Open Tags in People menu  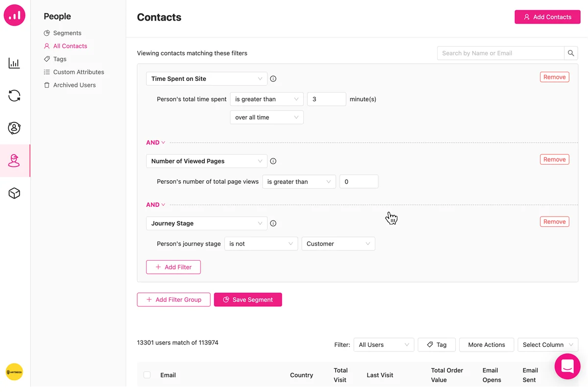point(55,59)
